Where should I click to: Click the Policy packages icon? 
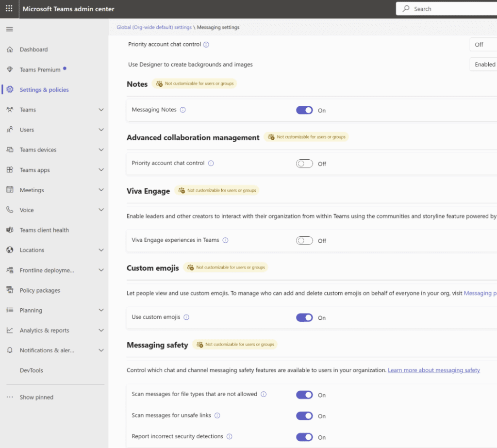(10, 290)
